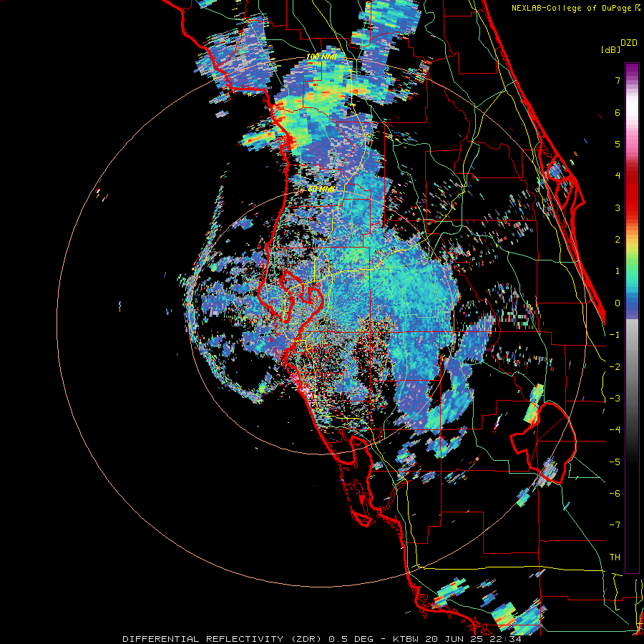This screenshot has height=644, width=644.
Task: Click the -3 value on the dB scale
Action: click(x=615, y=399)
